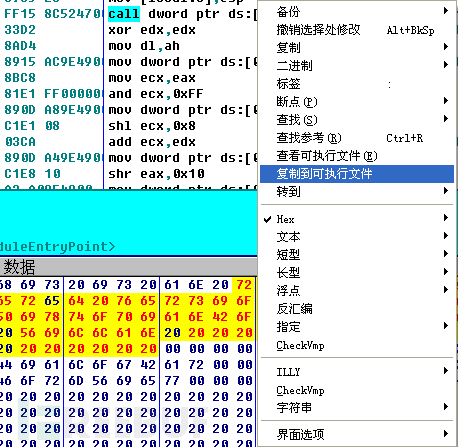The width and height of the screenshot is (458, 447).
Task: Choose 查看可执行文件 (E)
Action: click(357, 156)
